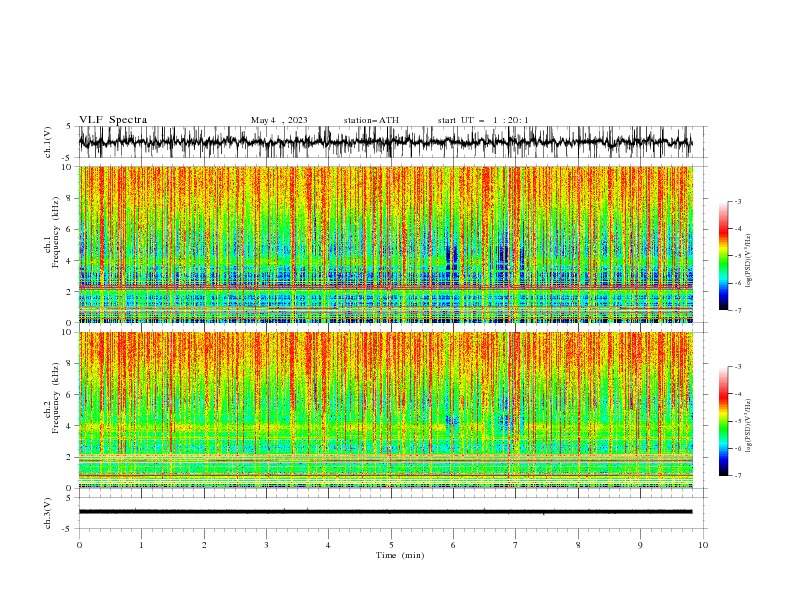This screenshot has height=612, width=792.
Task: Click the ch.1 PSD color bar
Action: [x=724, y=256]
